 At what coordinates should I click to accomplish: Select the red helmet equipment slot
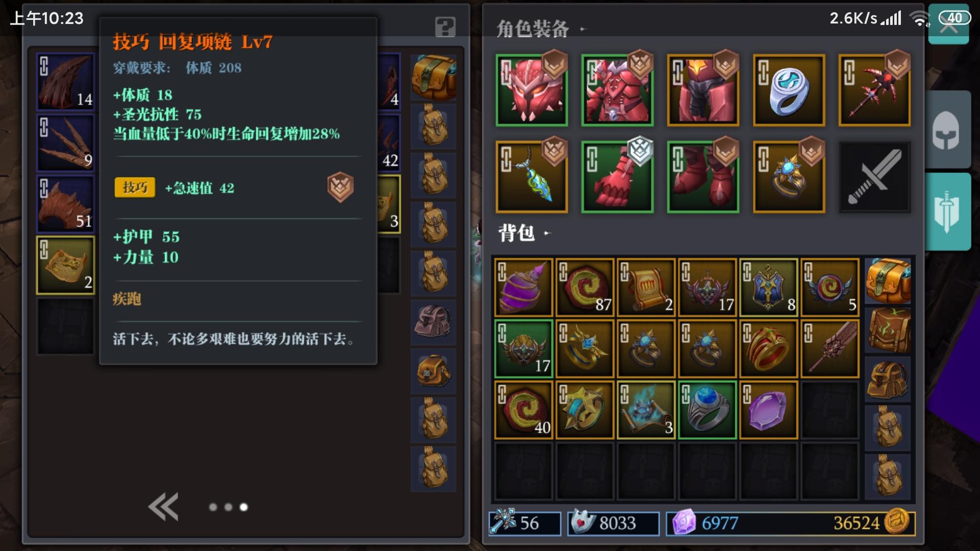(531, 90)
